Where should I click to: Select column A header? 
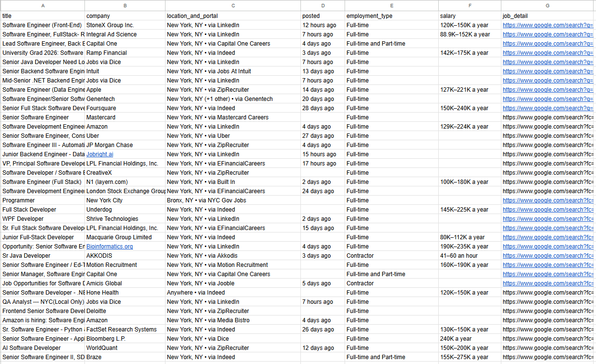[43, 6]
